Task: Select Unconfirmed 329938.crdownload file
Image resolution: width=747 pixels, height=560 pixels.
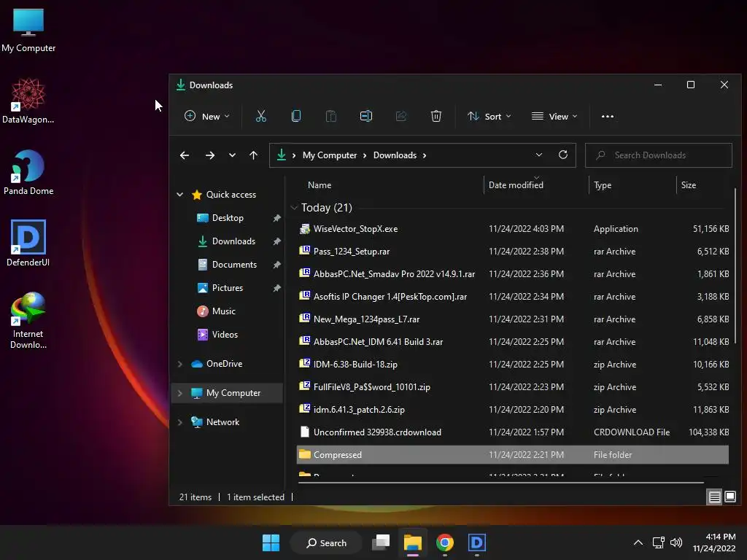Action: coord(513,432)
